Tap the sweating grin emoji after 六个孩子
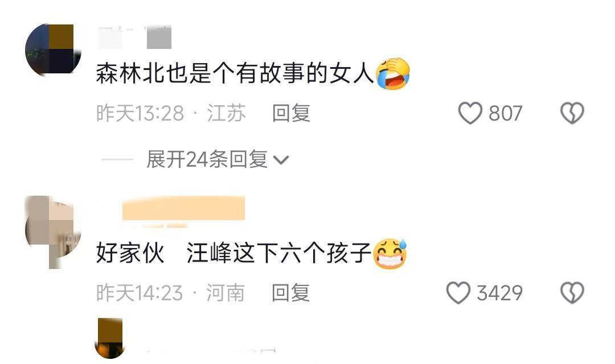 pyautogui.click(x=390, y=254)
